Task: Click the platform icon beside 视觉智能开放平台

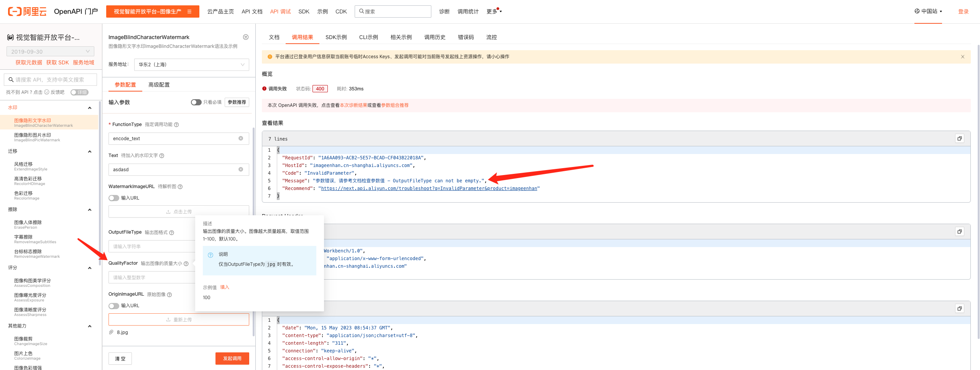Action: point(11,38)
